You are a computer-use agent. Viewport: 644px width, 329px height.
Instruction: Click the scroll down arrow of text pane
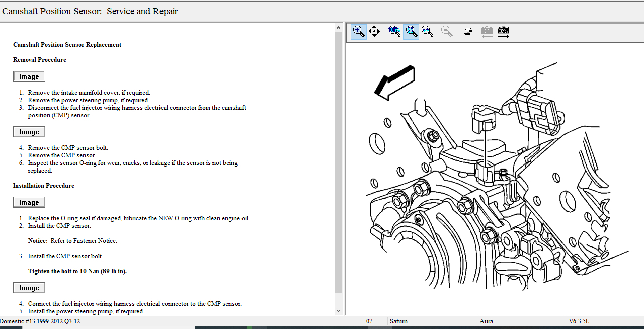point(338,311)
